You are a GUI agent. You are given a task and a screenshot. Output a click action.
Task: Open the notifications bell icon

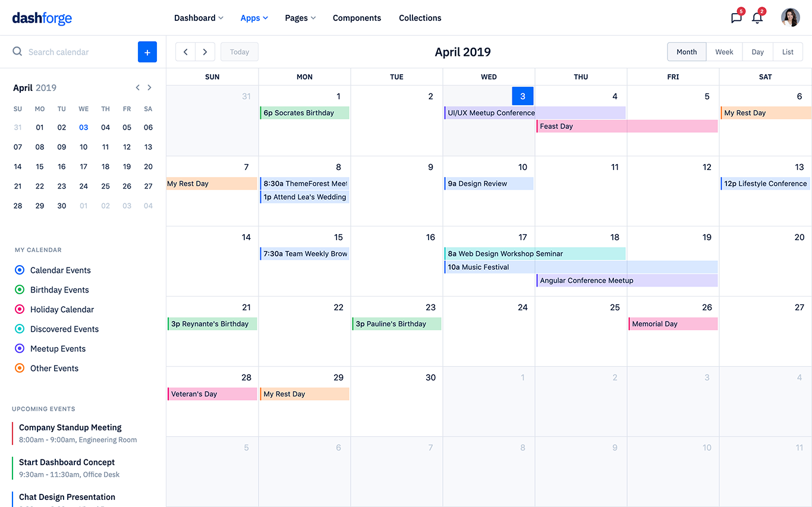click(757, 18)
